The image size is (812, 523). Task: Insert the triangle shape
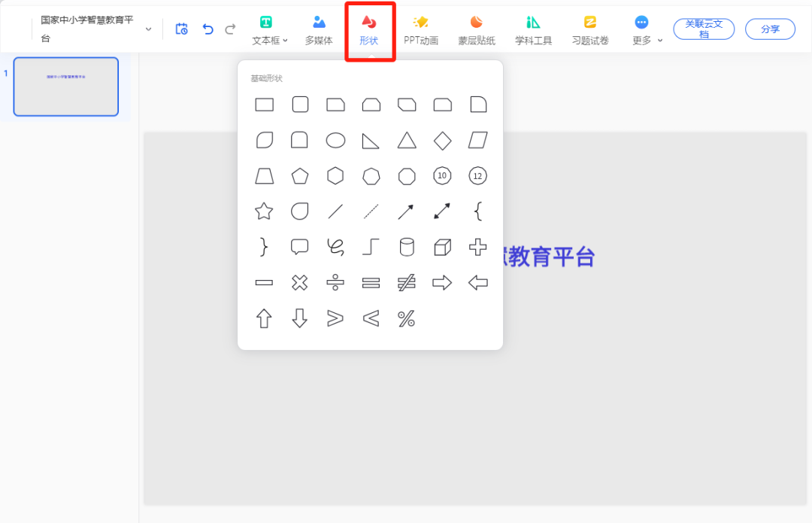pyautogui.click(x=406, y=140)
